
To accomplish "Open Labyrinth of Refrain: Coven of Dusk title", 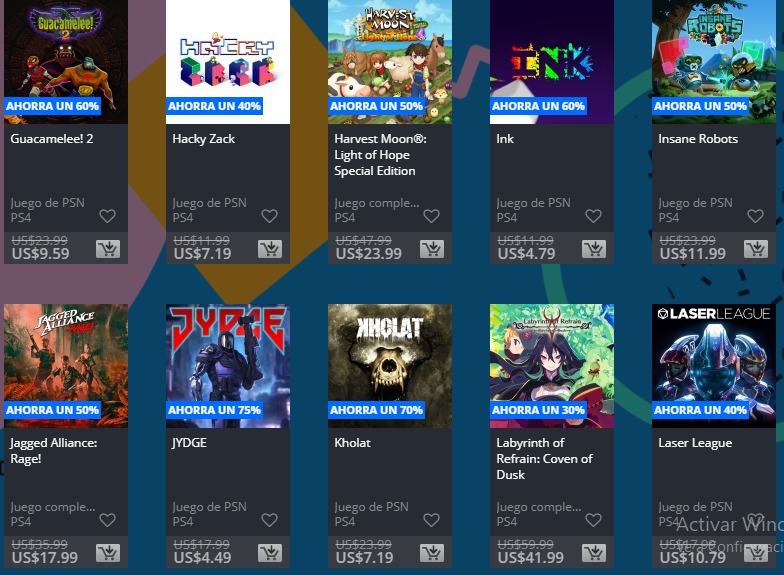I will [544, 458].
